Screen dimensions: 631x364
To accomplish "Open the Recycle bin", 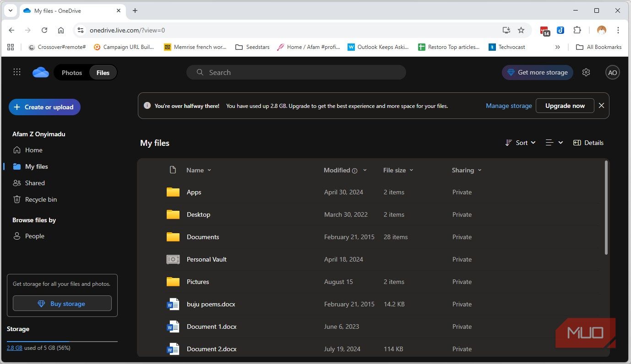I will [x=41, y=199].
